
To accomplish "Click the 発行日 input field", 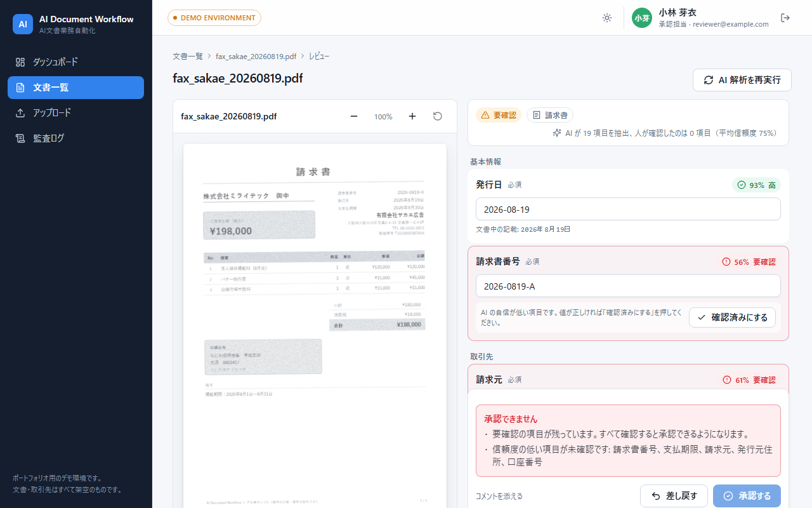I will coord(628,210).
